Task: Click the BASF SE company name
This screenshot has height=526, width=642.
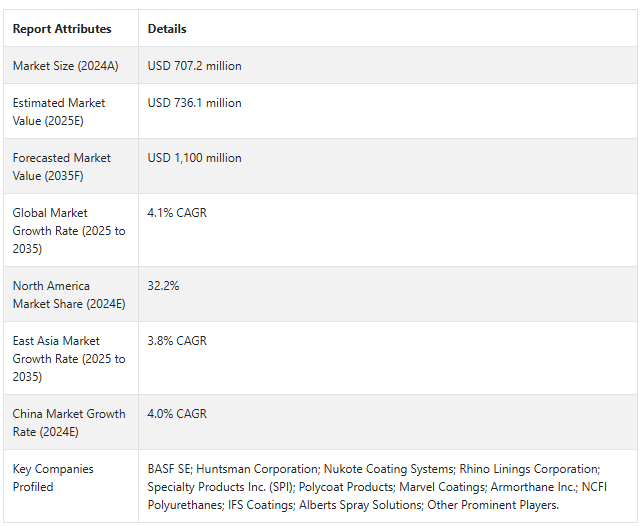Action: point(168,469)
